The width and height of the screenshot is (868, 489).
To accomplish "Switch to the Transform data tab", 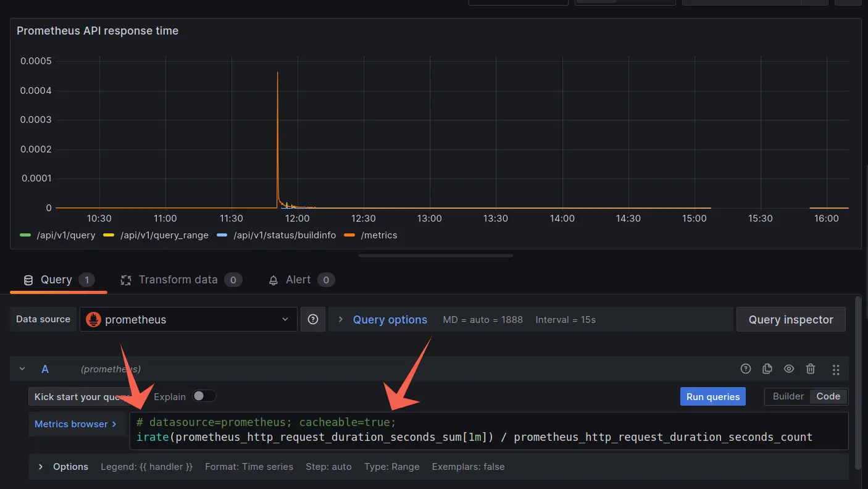I will [180, 280].
